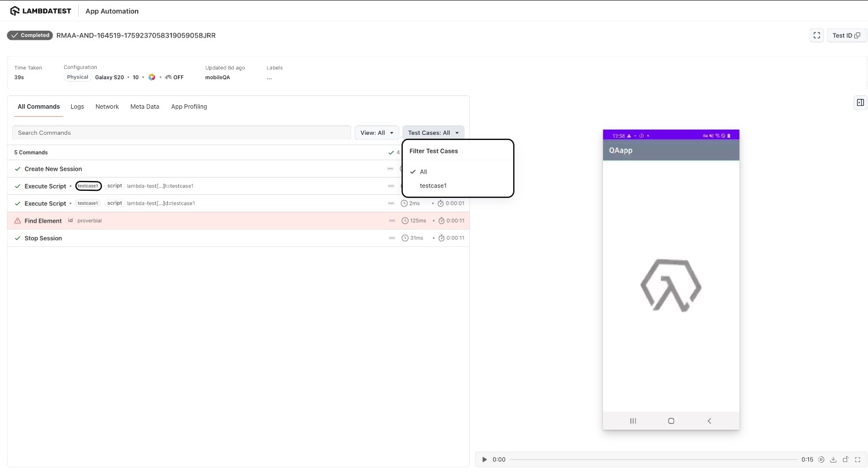Enter fullscreen for the video player
This screenshot has height=476, width=868.
tap(858, 460)
